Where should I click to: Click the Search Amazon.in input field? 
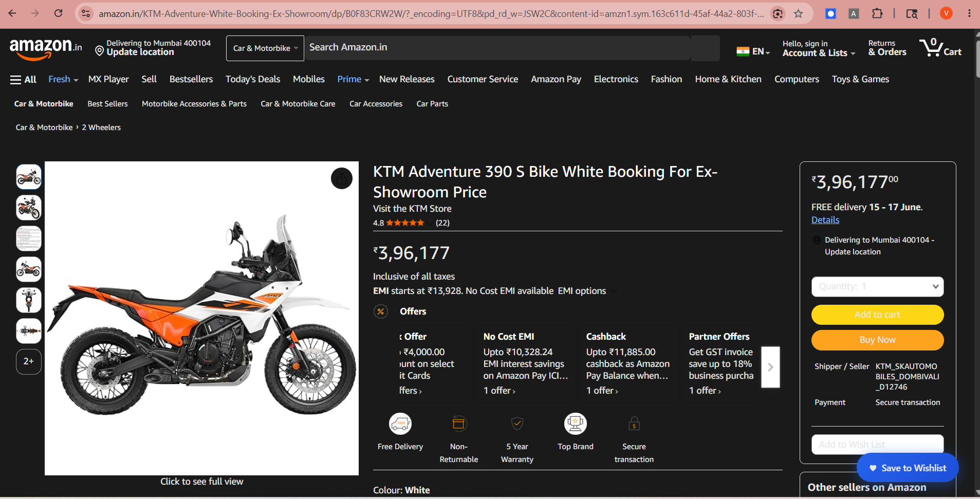[x=497, y=48]
